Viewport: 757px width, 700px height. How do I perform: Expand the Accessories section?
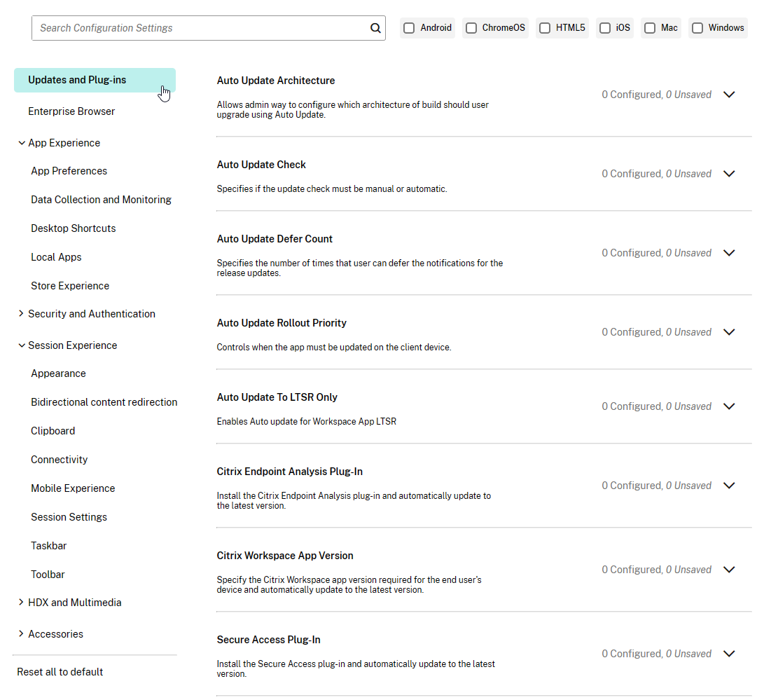click(21, 634)
